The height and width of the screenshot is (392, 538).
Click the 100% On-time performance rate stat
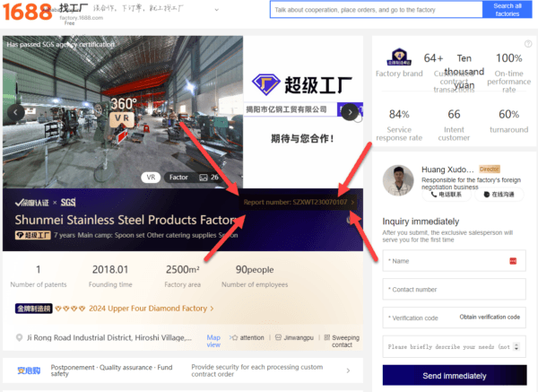pyautogui.click(x=508, y=73)
